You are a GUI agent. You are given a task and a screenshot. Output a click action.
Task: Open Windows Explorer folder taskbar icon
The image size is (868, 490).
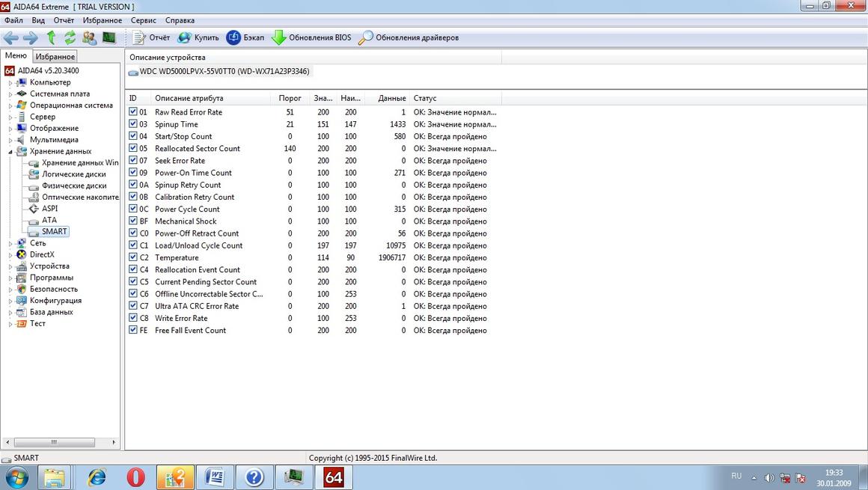(x=54, y=477)
